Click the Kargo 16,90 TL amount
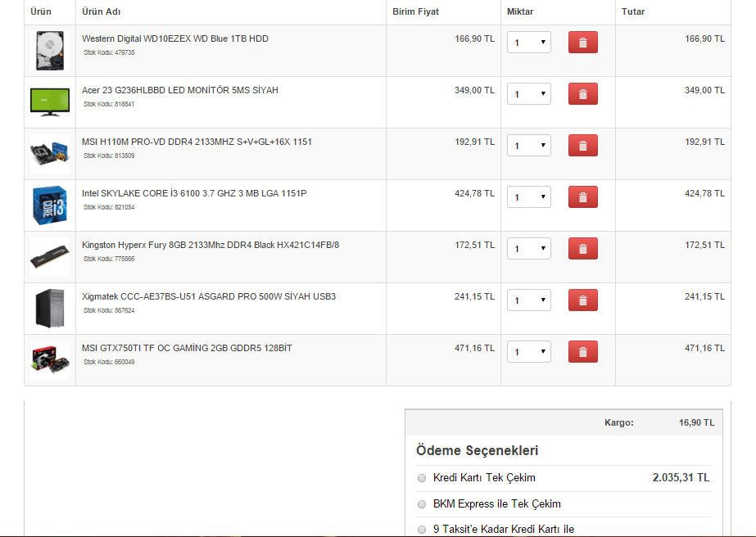 pos(697,422)
